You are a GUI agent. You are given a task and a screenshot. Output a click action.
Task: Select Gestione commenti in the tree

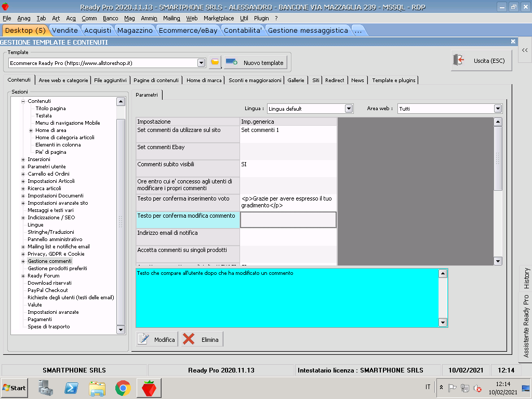(x=49, y=261)
